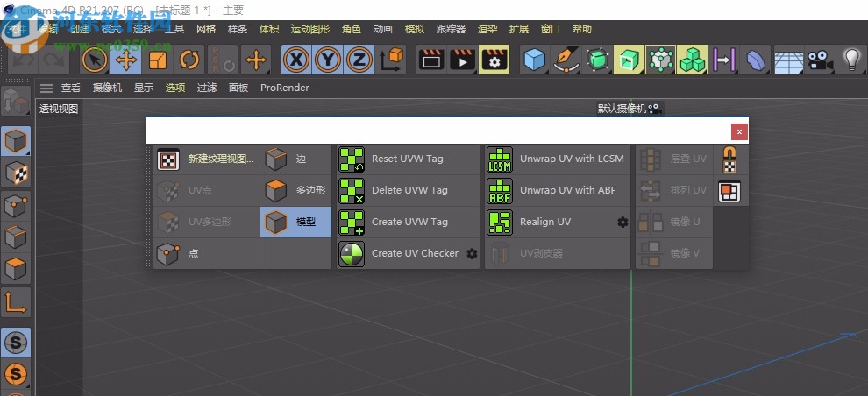Viewport: 868px width, 396px height.
Task: Open the viewport 过滤 menu
Action: pyautogui.click(x=207, y=88)
